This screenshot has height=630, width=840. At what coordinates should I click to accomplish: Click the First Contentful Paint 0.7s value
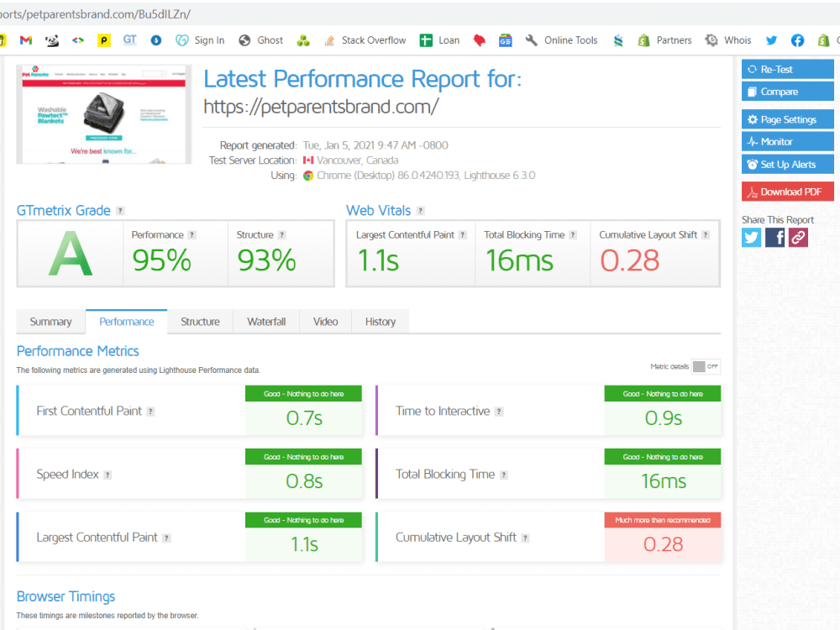(304, 417)
